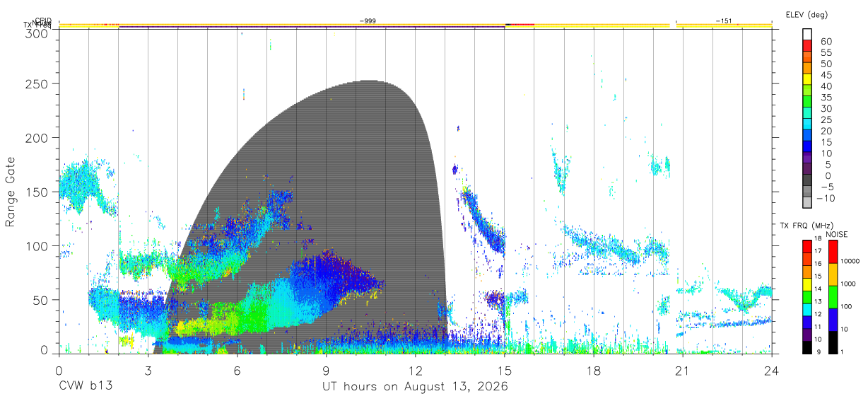Click the 25 label on ELEV color bar
Image resolution: width=868 pixels, height=401 pixels.
coord(826,120)
